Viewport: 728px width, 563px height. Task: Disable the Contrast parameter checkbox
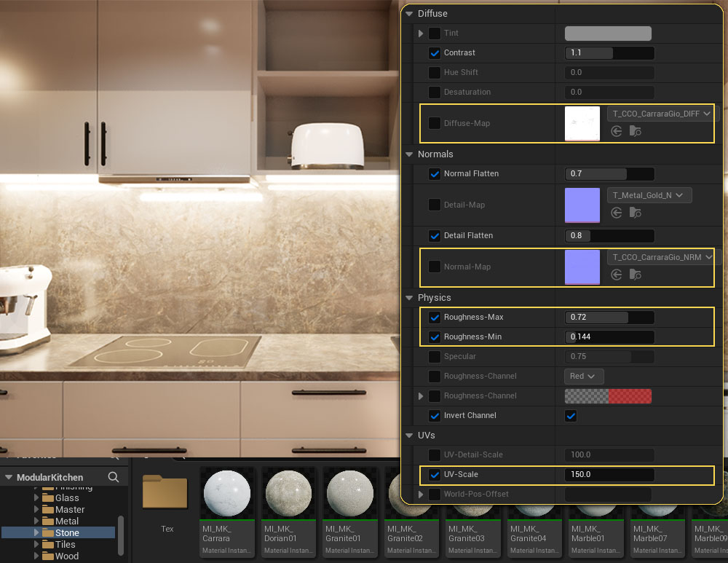435,53
